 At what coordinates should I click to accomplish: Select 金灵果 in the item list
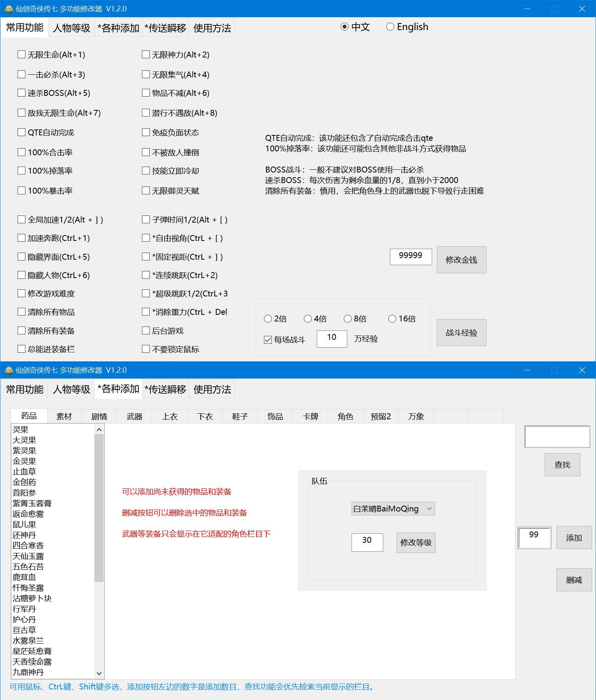coord(53,461)
